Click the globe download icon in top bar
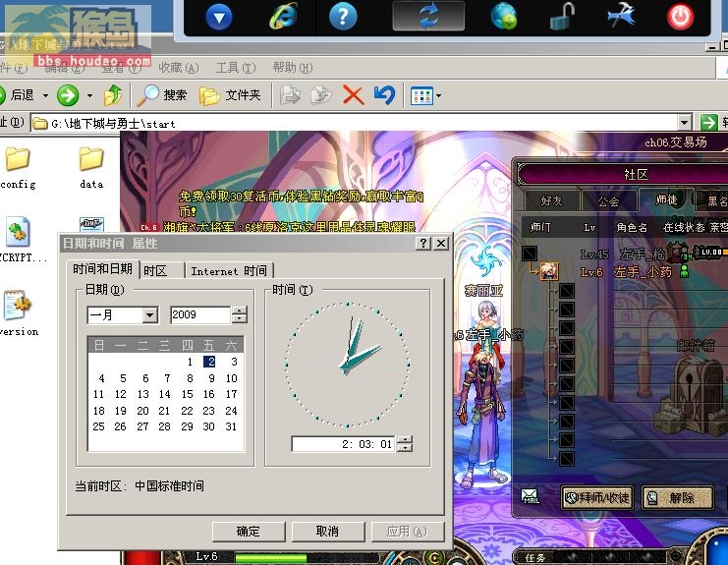This screenshot has width=728, height=565. [x=504, y=17]
